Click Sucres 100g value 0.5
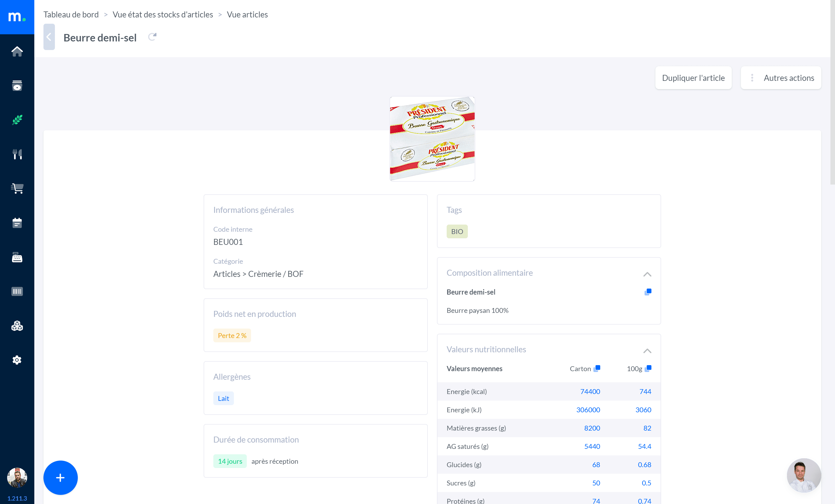The width and height of the screenshot is (835, 504). coord(646,483)
